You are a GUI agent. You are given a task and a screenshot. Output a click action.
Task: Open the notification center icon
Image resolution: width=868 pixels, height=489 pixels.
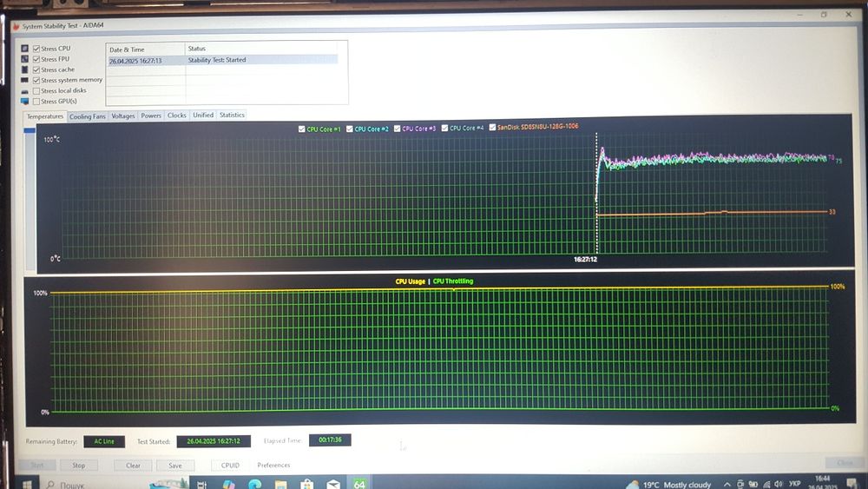(x=852, y=484)
